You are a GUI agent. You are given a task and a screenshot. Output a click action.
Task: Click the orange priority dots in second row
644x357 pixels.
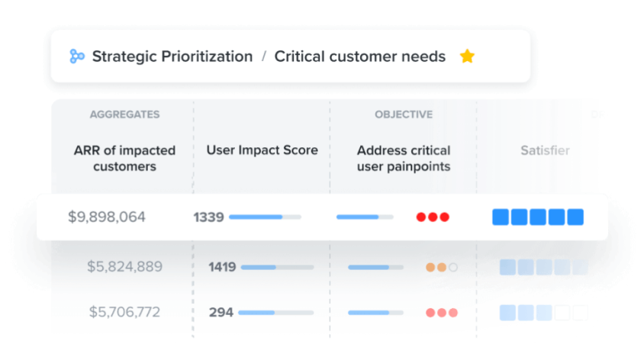(x=442, y=268)
